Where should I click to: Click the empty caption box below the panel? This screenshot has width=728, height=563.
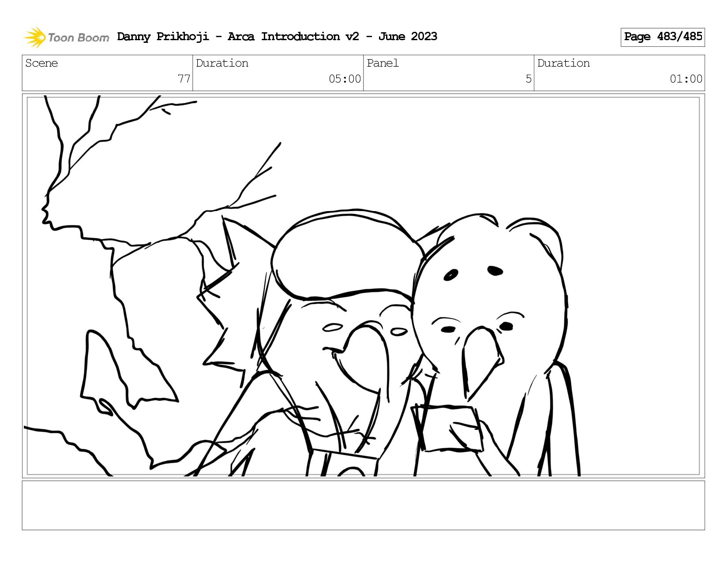[x=363, y=505]
